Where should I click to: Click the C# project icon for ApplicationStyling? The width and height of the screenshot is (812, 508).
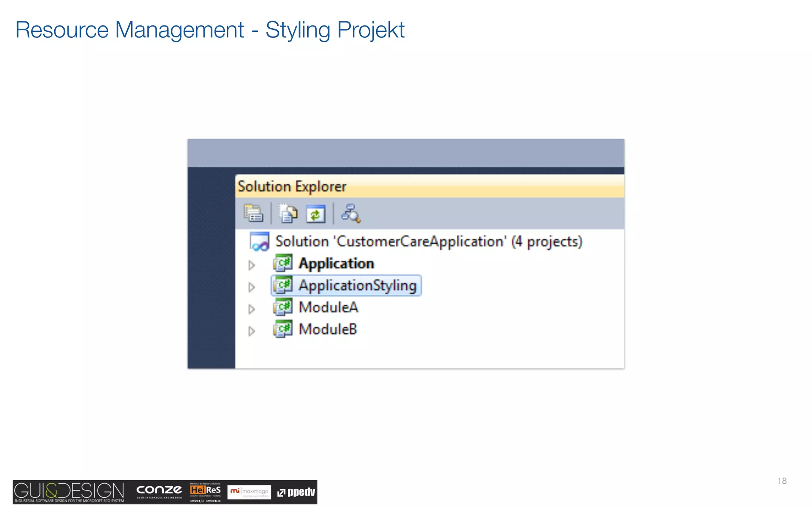[x=283, y=285]
